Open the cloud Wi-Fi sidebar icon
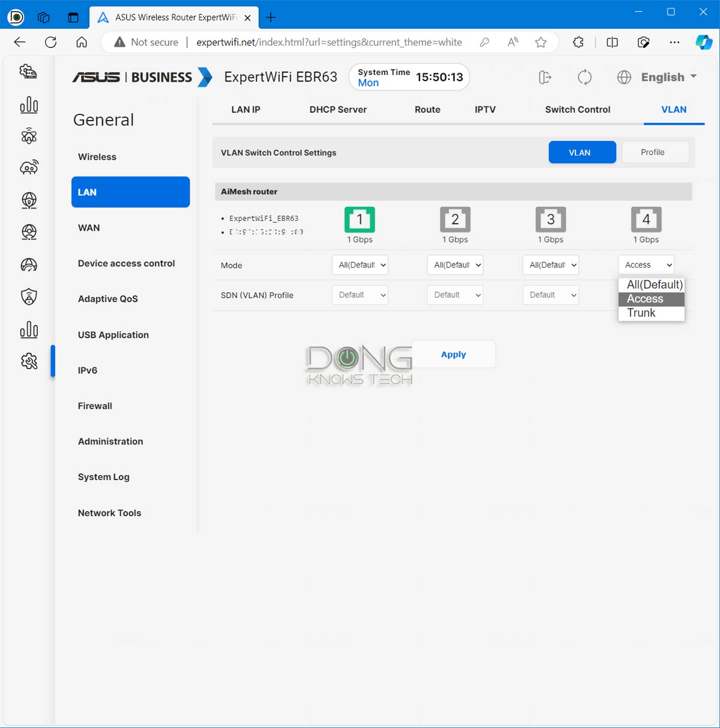This screenshot has width=720, height=728. (x=29, y=167)
